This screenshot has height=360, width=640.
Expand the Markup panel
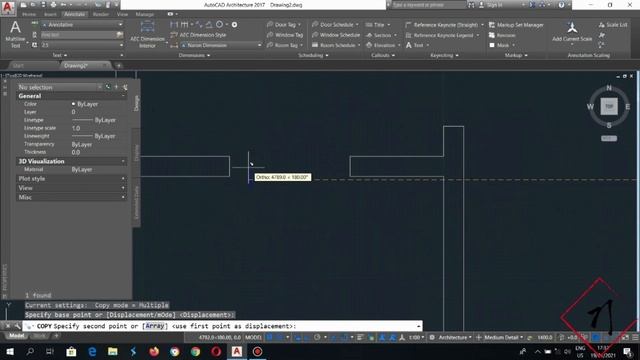click(x=516, y=55)
